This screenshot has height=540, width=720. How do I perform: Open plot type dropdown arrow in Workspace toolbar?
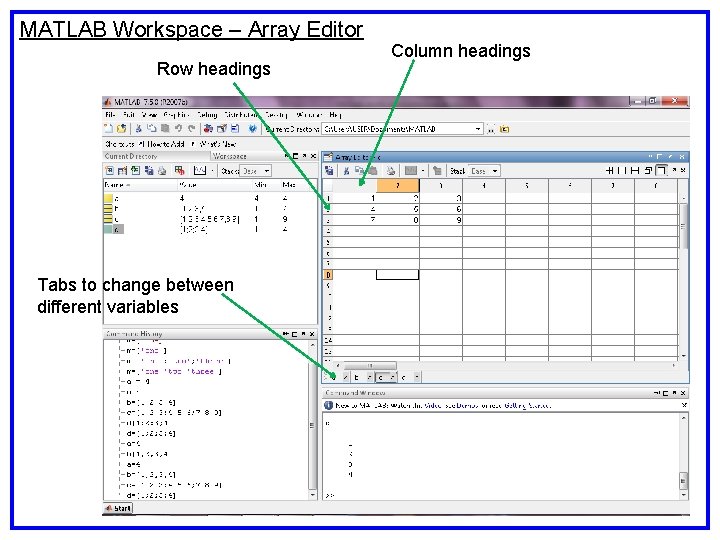pyautogui.click(x=213, y=171)
